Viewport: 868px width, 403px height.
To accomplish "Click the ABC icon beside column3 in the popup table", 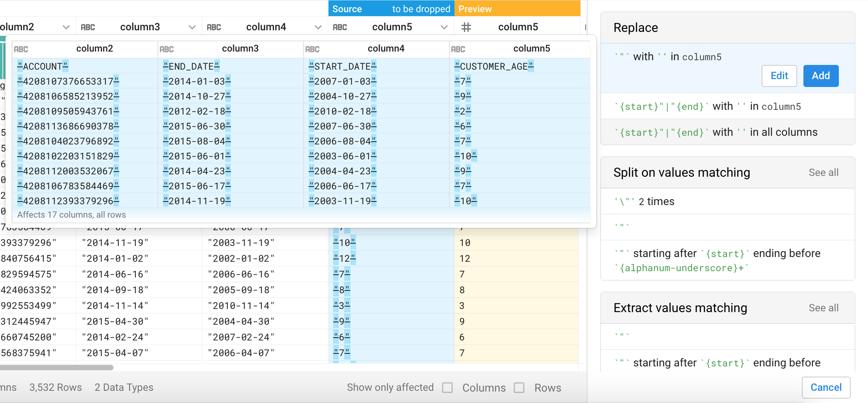I will click(167, 49).
